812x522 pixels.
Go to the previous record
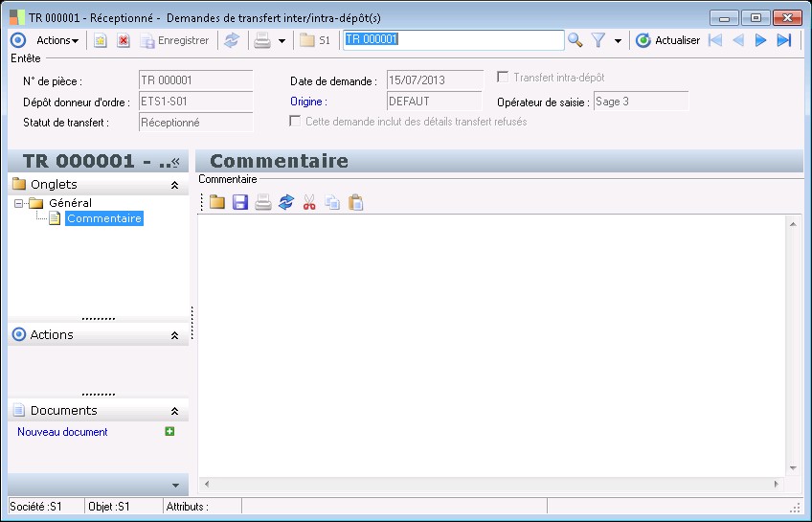[738, 40]
